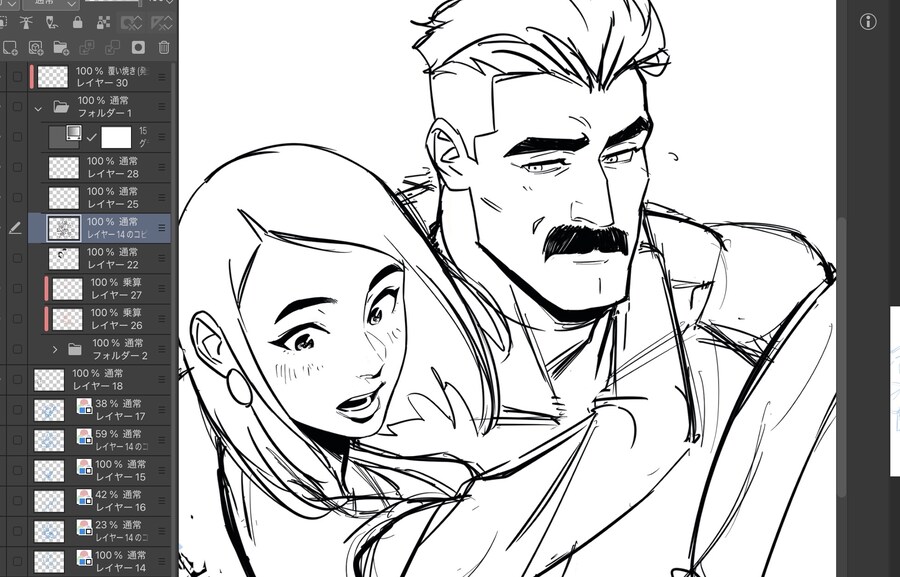The image size is (900, 577).
Task: Select the レイヤー 27 multiply layer
Action: (x=115, y=289)
